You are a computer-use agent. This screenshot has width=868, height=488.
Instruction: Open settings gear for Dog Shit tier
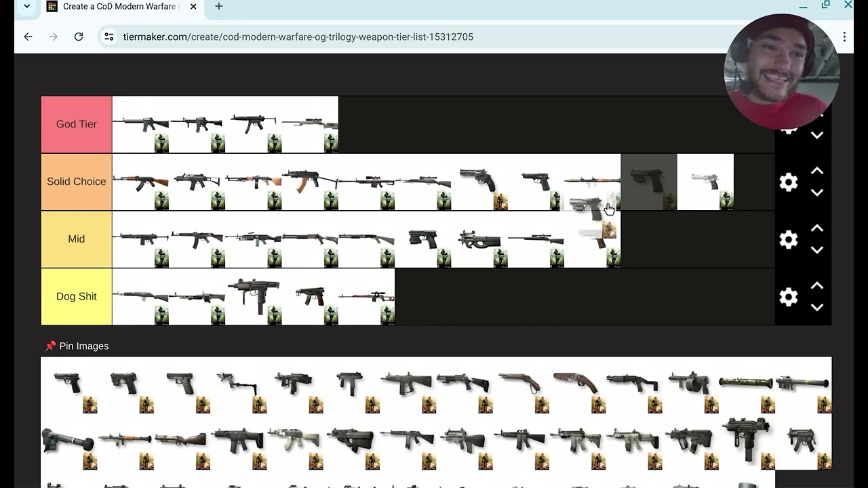(788, 297)
